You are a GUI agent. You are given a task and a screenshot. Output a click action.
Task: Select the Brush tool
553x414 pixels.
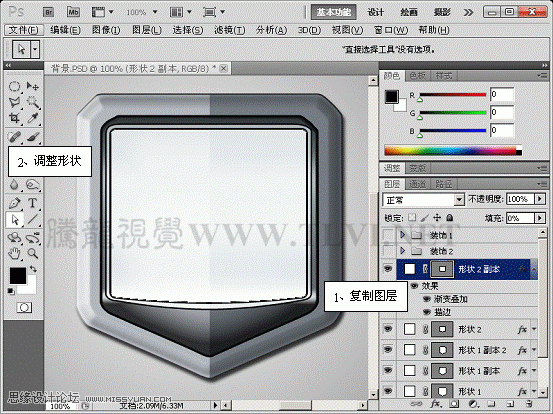click(x=32, y=137)
